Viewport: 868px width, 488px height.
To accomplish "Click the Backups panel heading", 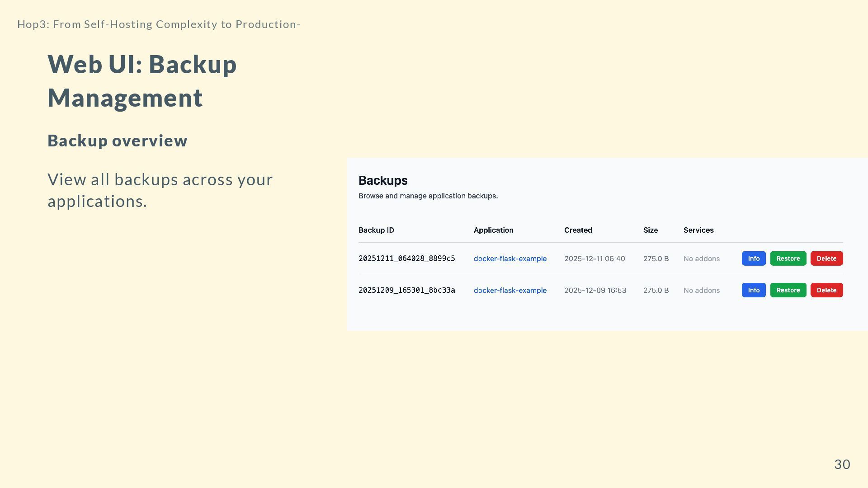I will pos(382,180).
